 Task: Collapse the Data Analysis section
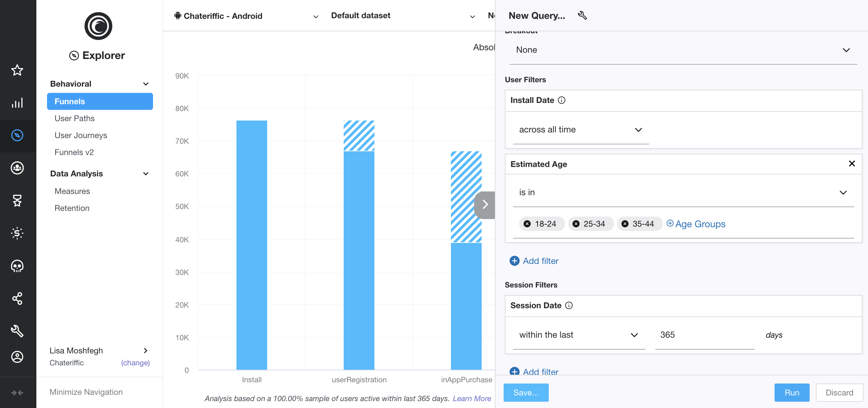[x=146, y=174]
